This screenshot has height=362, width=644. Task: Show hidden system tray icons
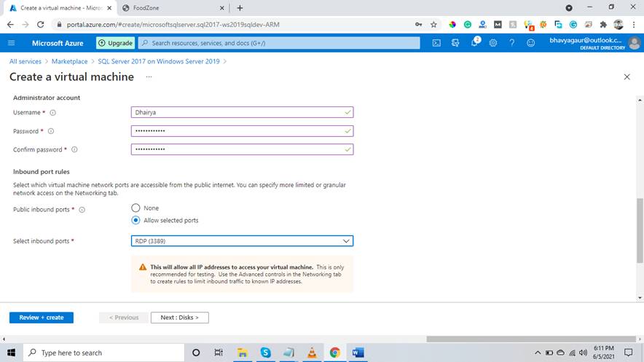pyautogui.click(x=537, y=353)
